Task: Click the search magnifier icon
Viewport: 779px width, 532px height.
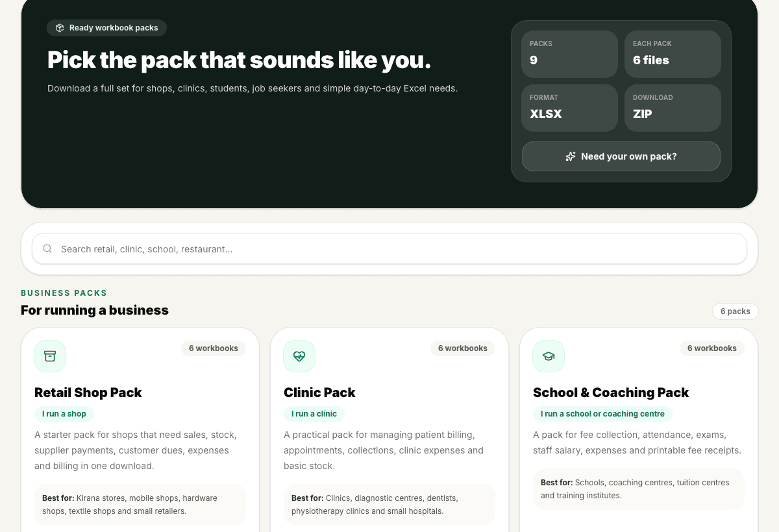Action: tap(47, 248)
